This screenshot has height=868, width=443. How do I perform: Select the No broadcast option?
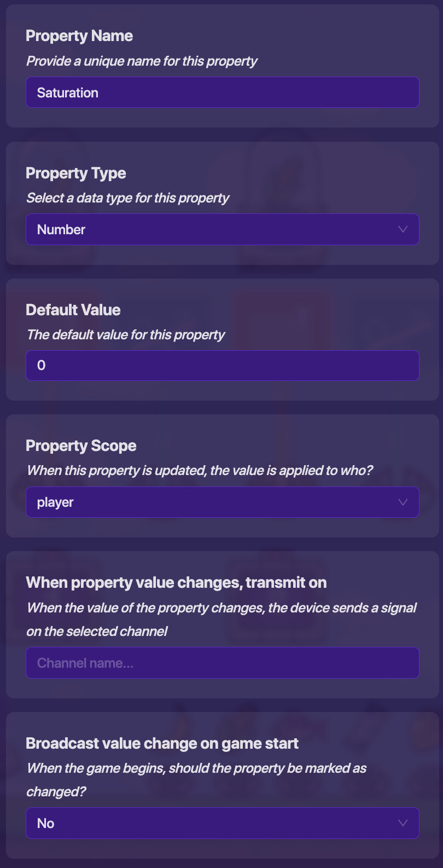46,823
